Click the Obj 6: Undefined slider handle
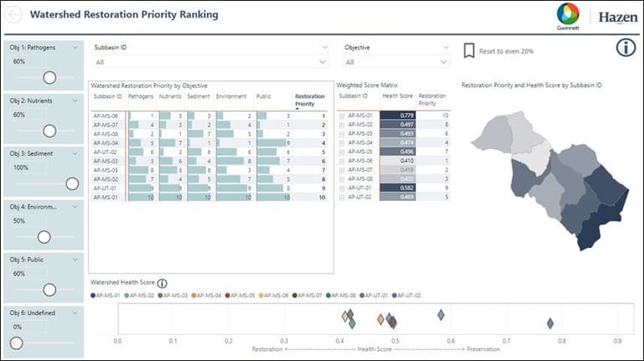The image size is (644, 361). (x=16, y=343)
